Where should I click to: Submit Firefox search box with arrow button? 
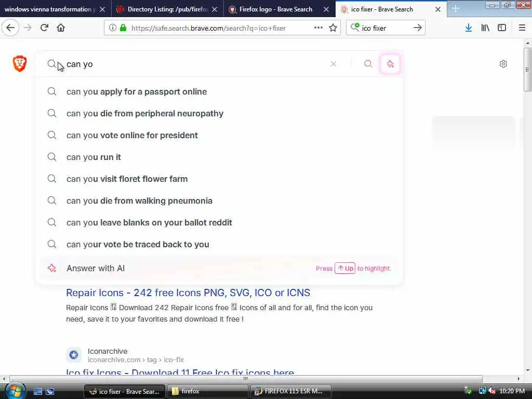click(x=418, y=28)
